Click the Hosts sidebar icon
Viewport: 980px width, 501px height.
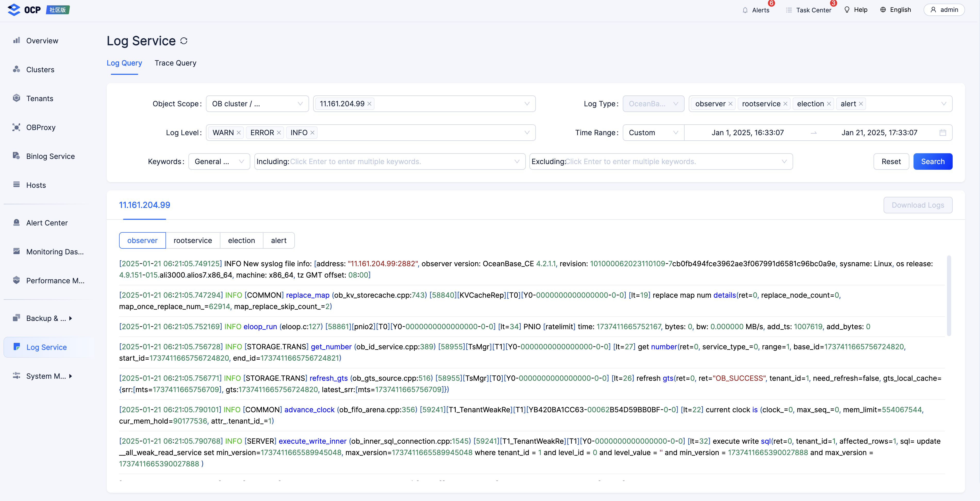16,185
